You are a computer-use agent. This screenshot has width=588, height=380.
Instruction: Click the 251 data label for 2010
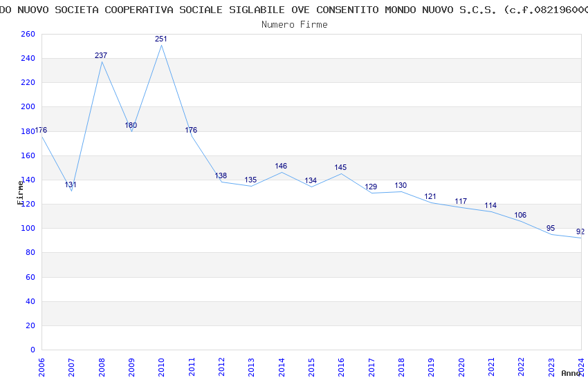pyautogui.click(x=161, y=39)
